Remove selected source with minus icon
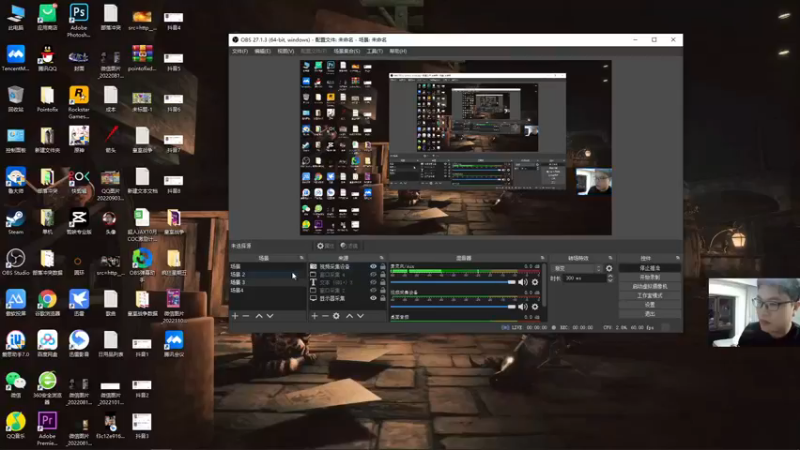 click(325, 316)
